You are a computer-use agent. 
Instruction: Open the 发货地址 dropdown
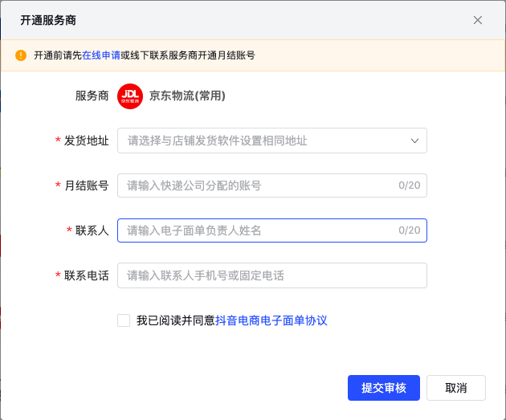(272, 141)
